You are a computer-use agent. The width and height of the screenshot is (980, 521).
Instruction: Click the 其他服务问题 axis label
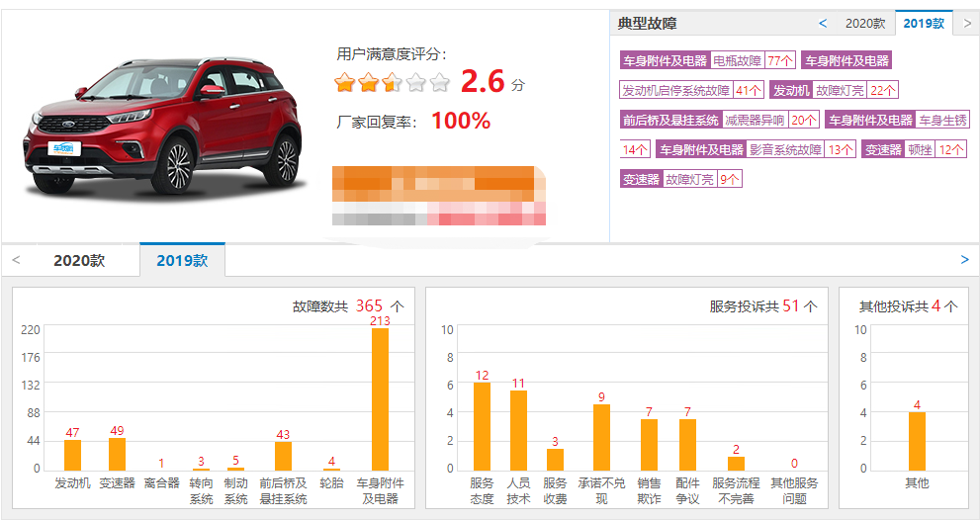click(794, 491)
